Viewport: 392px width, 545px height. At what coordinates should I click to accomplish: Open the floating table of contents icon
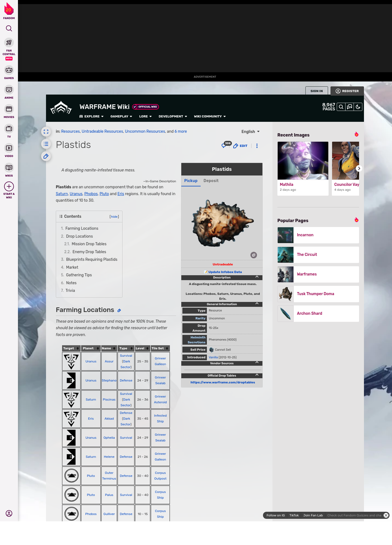[x=46, y=144]
